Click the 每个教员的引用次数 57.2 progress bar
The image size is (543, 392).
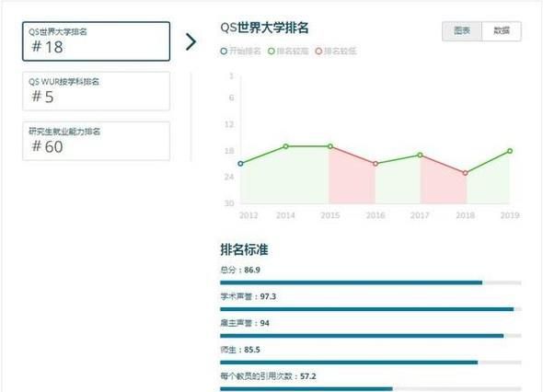point(371,389)
